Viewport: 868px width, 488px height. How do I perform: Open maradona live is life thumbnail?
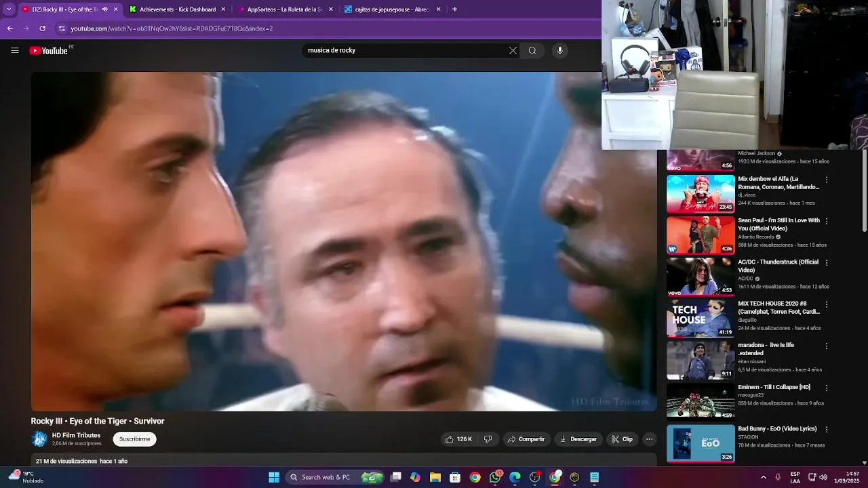click(x=701, y=360)
